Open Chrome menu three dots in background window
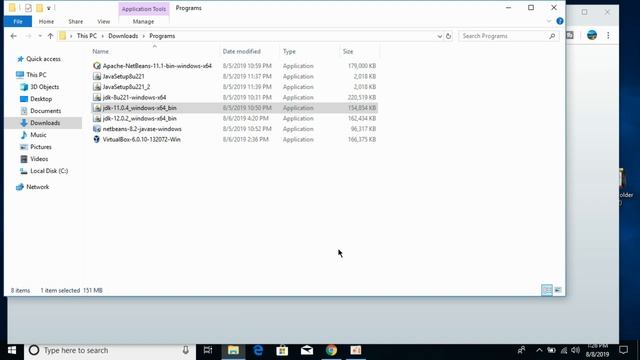The height and width of the screenshot is (360, 640). tap(608, 36)
